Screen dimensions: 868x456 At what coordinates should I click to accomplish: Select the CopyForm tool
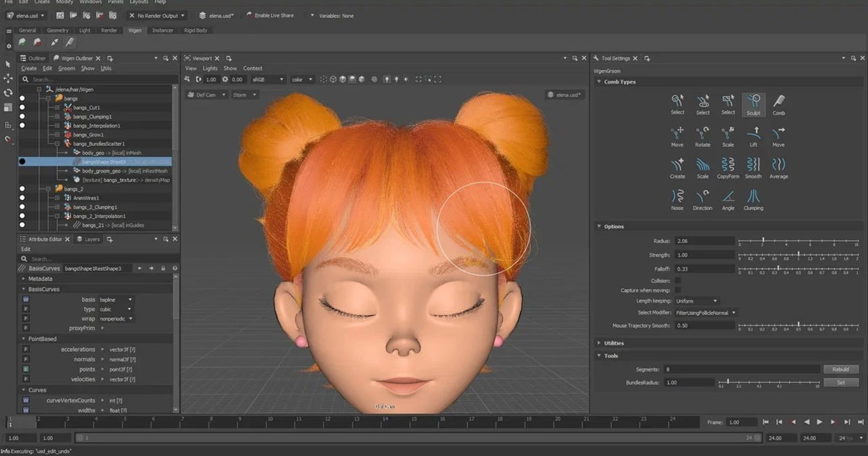[728, 166]
